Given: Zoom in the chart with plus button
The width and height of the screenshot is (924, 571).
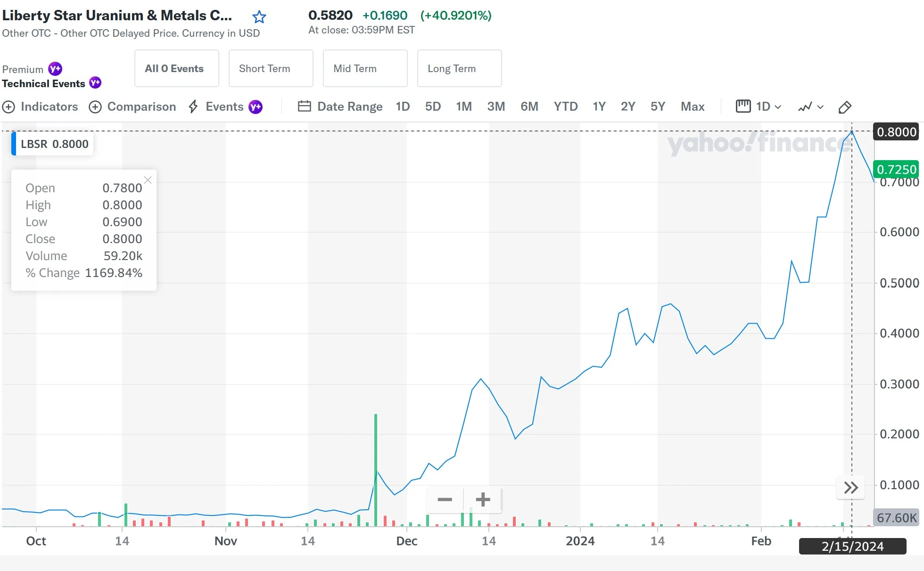Looking at the screenshot, I should pyautogui.click(x=483, y=499).
